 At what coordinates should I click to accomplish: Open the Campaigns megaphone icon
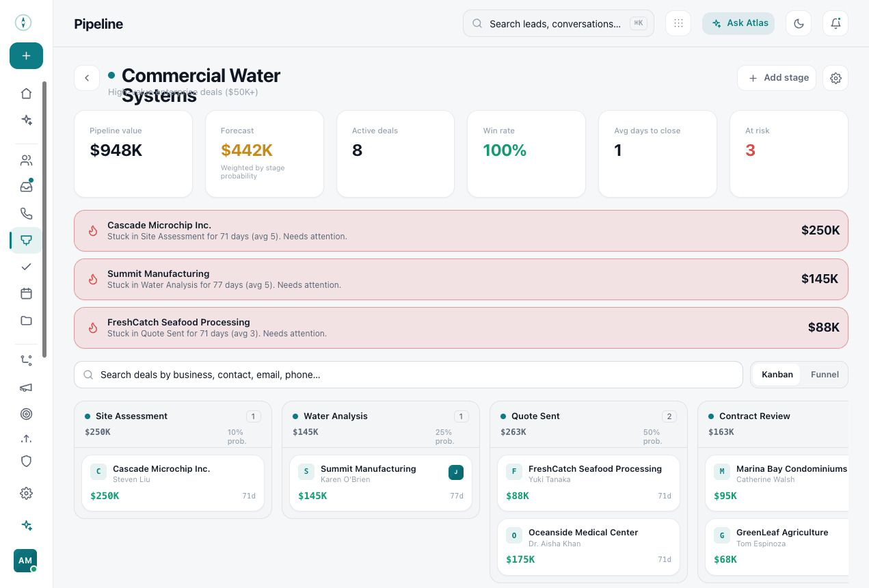click(x=26, y=388)
